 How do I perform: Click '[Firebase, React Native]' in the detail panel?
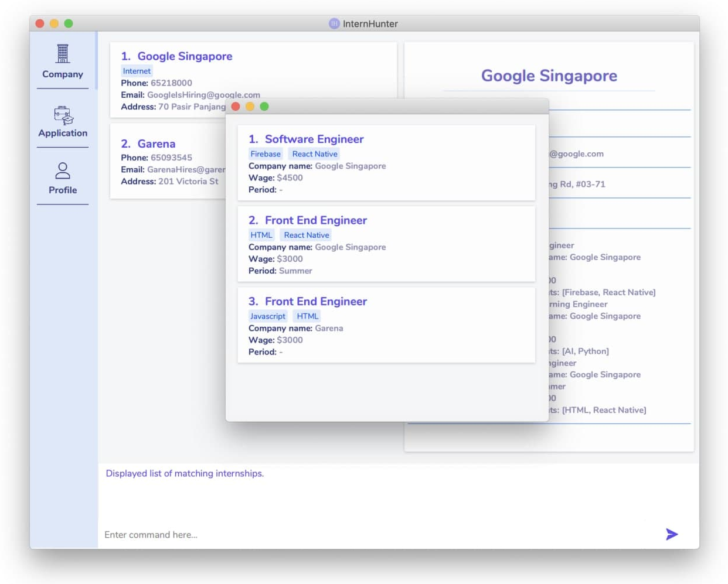608,292
